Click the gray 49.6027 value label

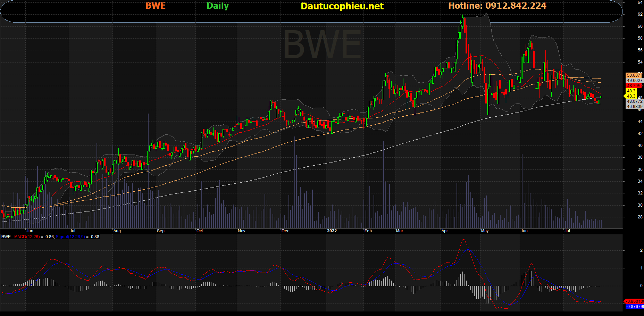(x=634, y=80)
